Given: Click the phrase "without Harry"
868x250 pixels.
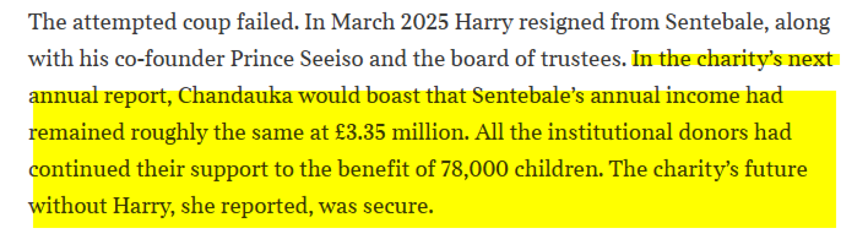Looking at the screenshot, I should (99, 206).
